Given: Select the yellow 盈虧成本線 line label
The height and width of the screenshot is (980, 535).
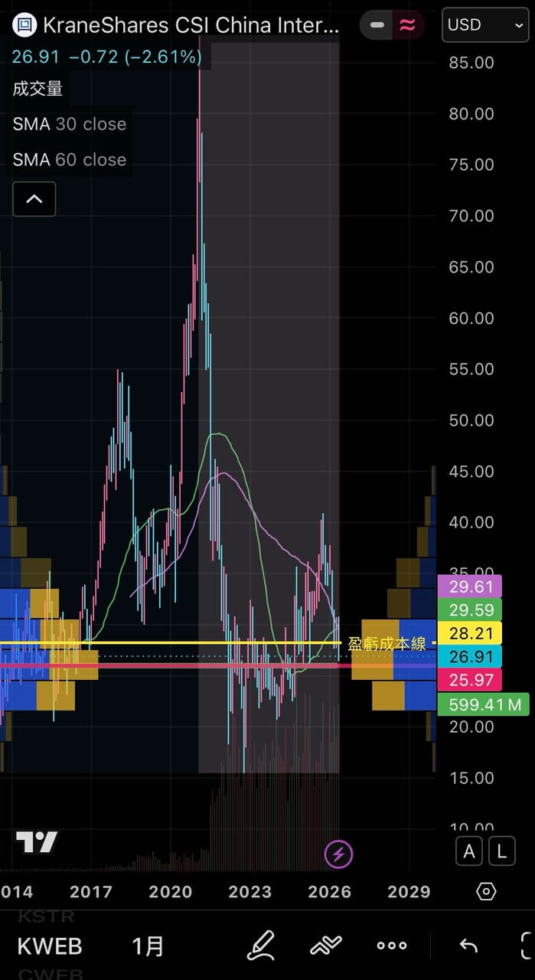Looking at the screenshot, I should 387,643.
